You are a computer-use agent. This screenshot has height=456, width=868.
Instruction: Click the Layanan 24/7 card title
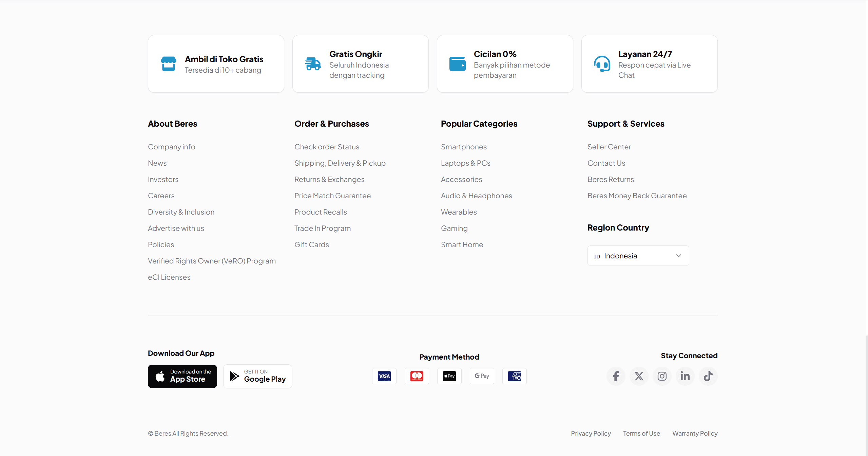(x=645, y=54)
